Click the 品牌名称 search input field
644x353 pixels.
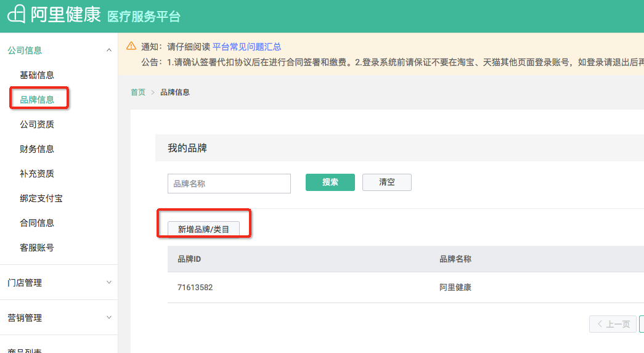(x=229, y=184)
